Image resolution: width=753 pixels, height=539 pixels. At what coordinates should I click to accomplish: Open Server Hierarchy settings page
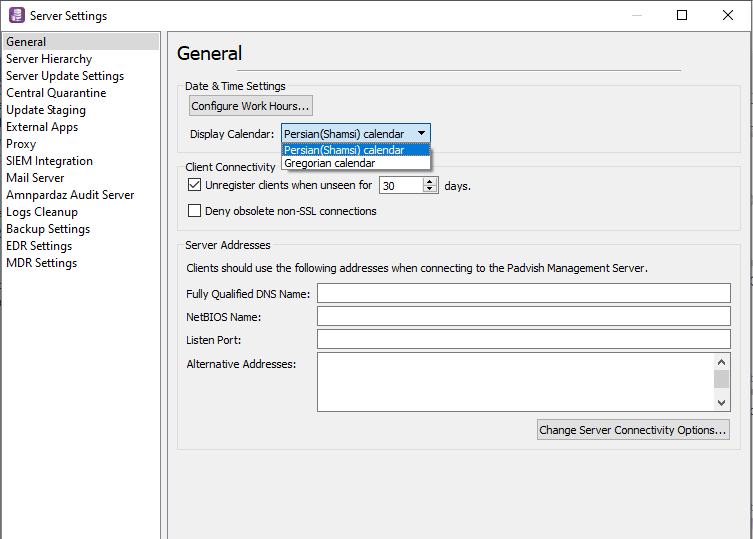[49, 59]
